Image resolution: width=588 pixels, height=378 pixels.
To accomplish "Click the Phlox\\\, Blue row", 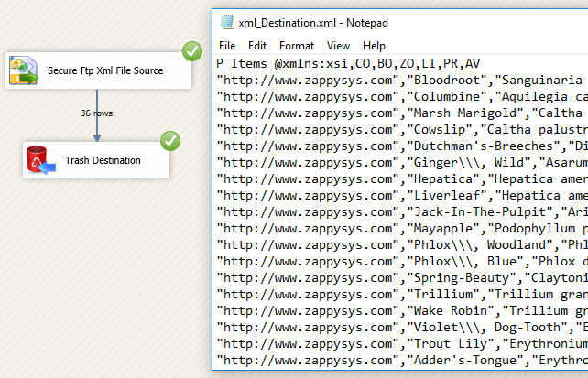I will (402, 262).
